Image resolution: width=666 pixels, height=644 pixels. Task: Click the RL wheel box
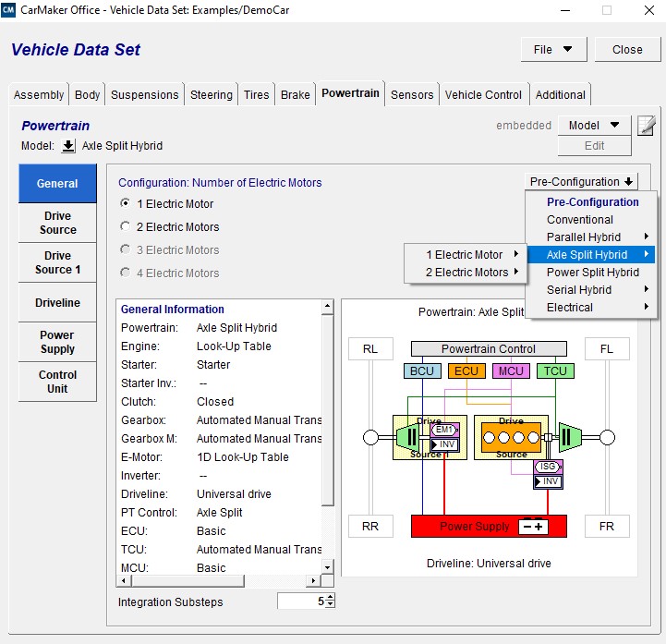[x=370, y=348]
